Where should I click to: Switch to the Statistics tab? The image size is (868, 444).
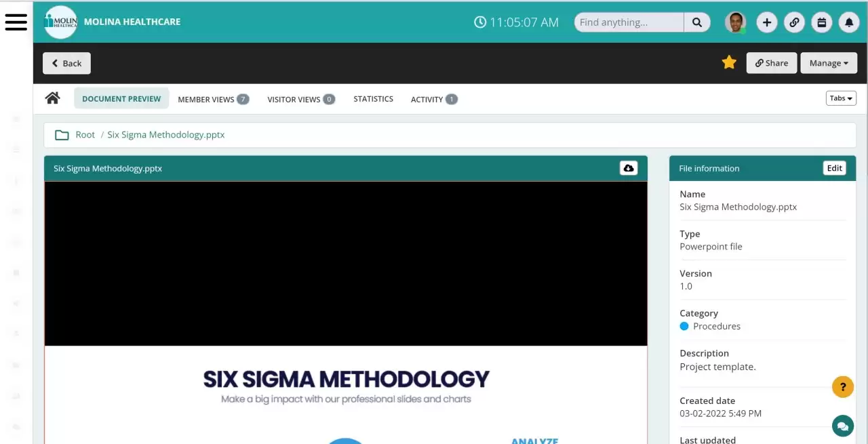(373, 99)
